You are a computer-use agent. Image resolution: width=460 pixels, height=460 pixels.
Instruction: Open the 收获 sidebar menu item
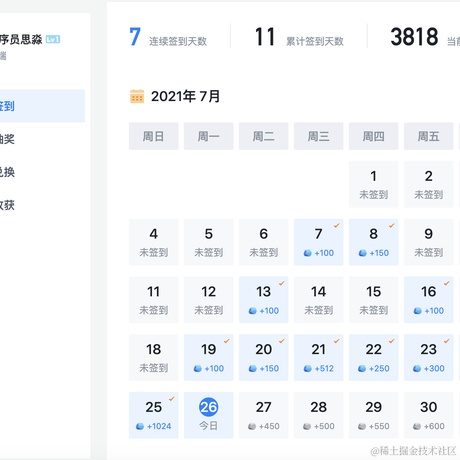[x=7, y=205]
